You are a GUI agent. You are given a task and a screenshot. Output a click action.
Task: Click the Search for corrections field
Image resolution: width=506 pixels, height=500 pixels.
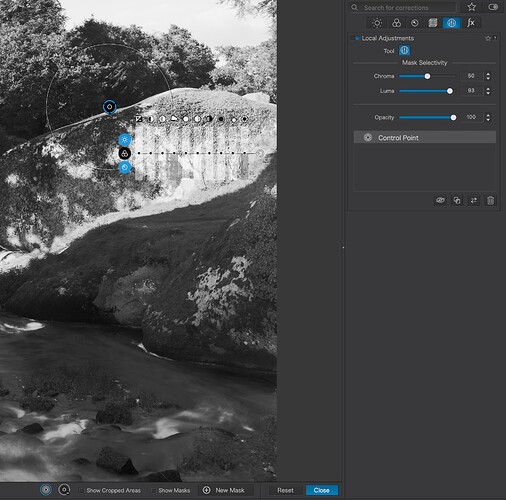click(404, 7)
